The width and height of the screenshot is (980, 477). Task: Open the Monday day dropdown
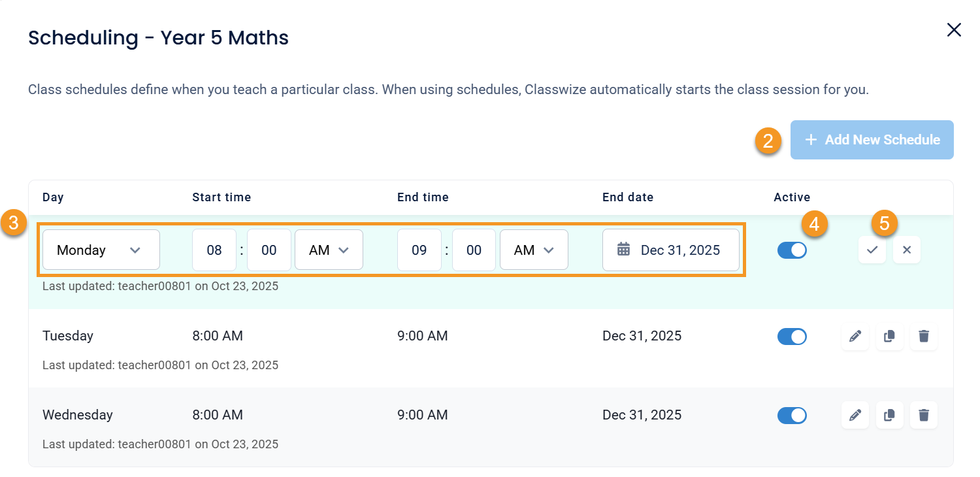click(101, 250)
